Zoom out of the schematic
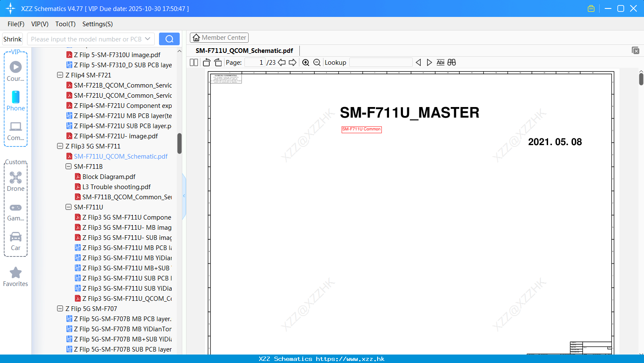This screenshot has height=363, width=644. pos(317,63)
